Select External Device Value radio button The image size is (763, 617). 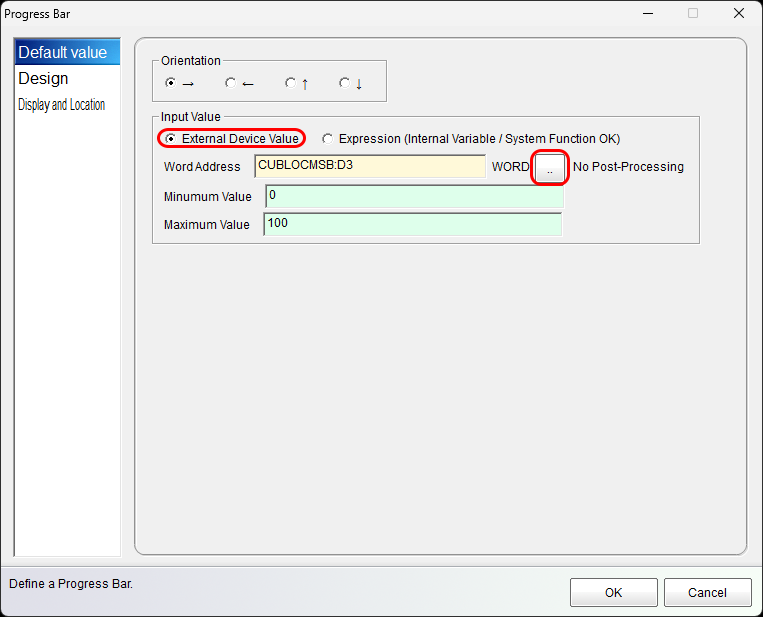[170, 139]
